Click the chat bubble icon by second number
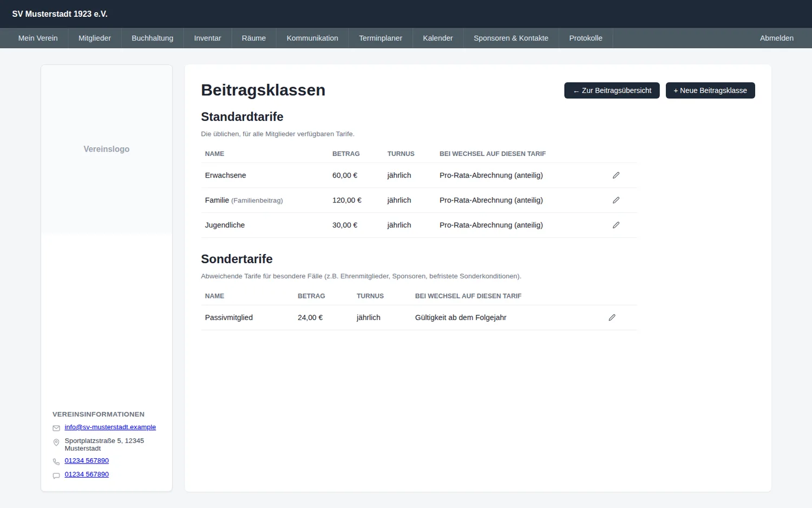 pyautogui.click(x=56, y=476)
